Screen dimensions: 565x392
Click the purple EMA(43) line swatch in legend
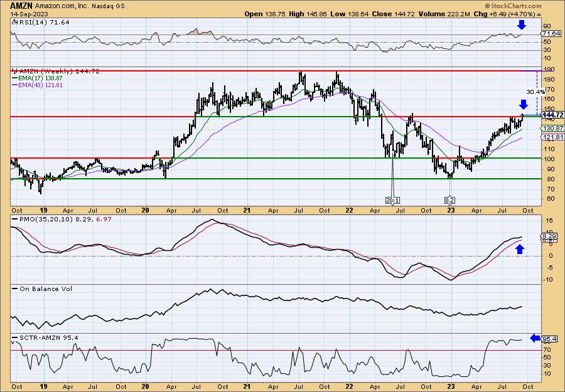15,85
